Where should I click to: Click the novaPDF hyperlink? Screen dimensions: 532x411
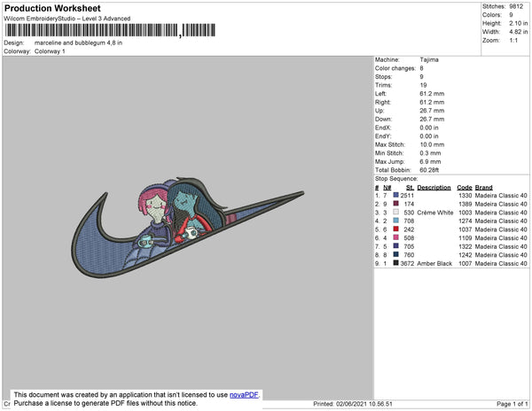(244, 395)
